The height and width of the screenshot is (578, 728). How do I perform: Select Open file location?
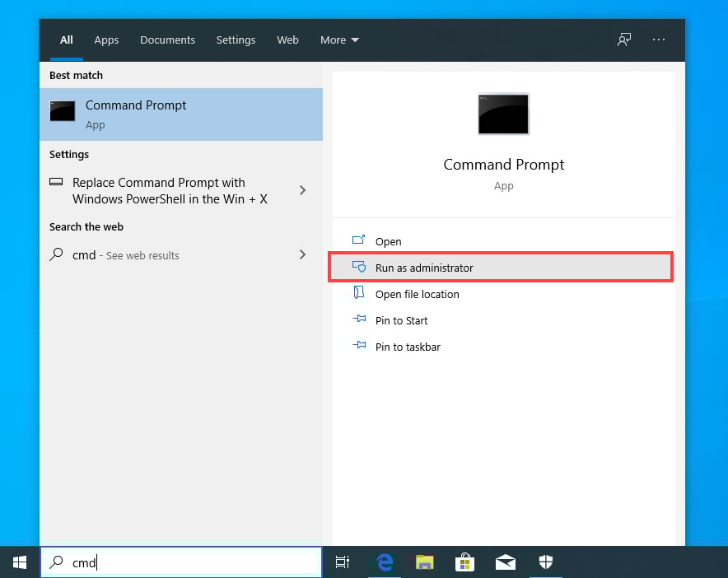click(x=417, y=294)
